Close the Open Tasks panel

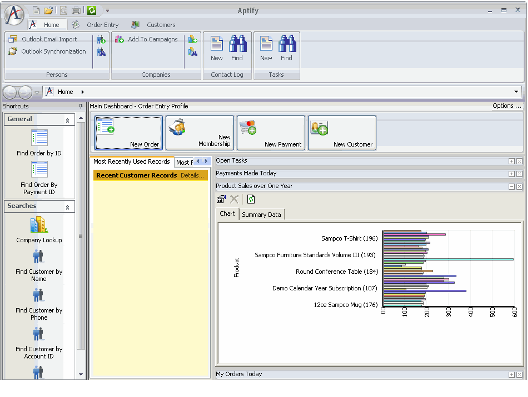pos(519,162)
